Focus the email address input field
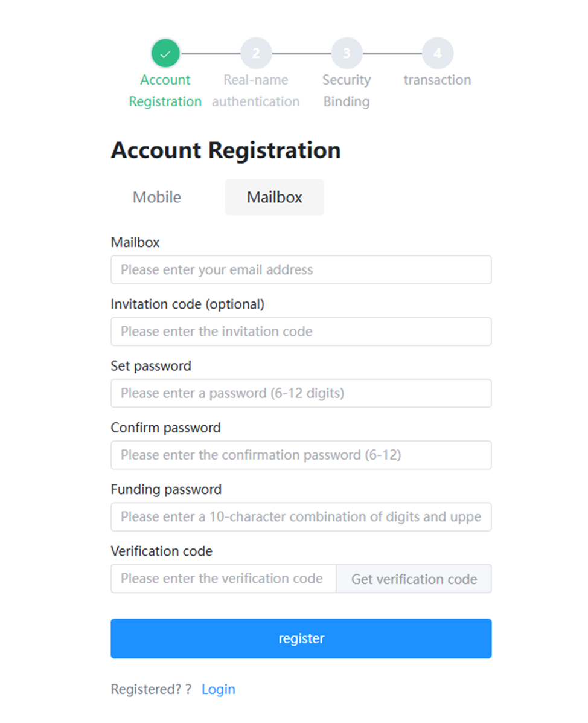 click(x=301, y=270)
